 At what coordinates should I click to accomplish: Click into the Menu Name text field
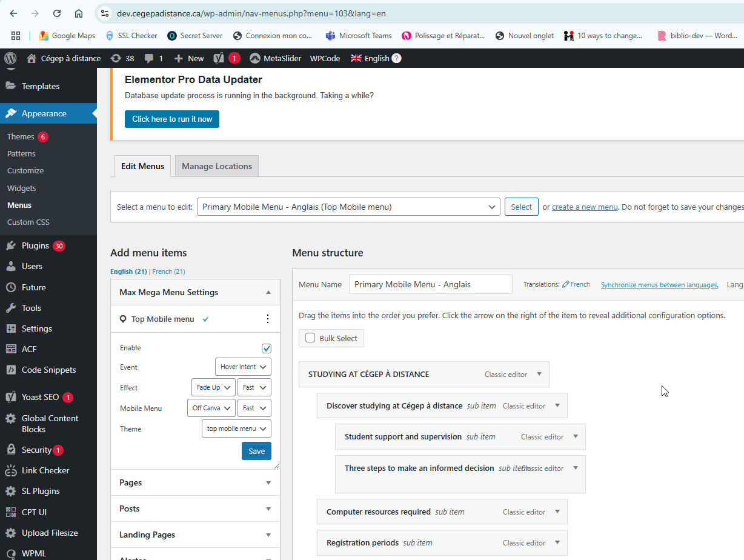430,284
